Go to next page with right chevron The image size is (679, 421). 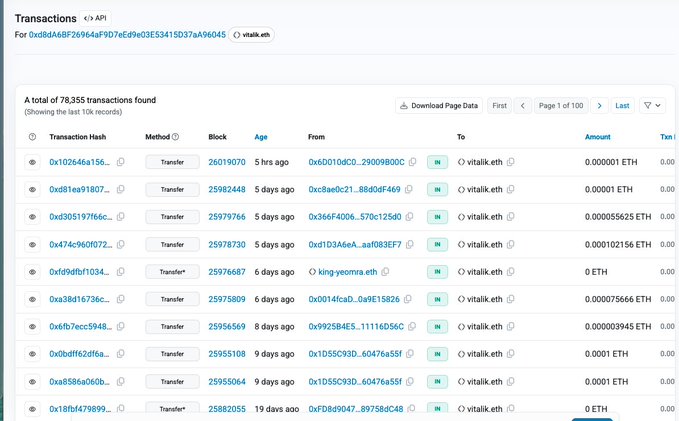point(600,106)
